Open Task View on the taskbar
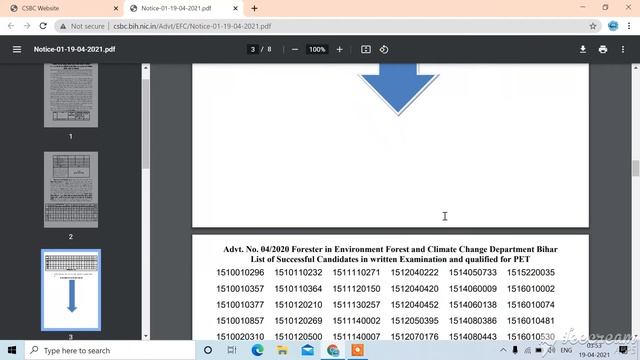 (232, 350)
